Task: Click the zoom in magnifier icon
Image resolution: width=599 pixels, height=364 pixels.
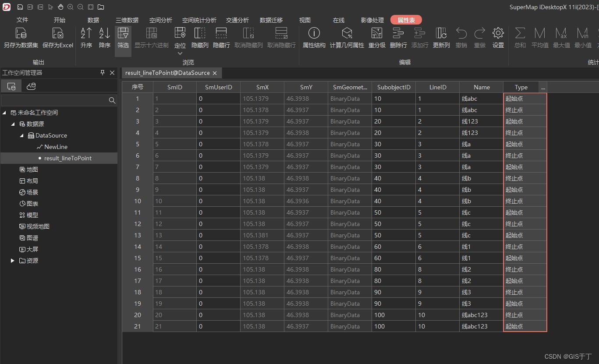Action: 71,7
